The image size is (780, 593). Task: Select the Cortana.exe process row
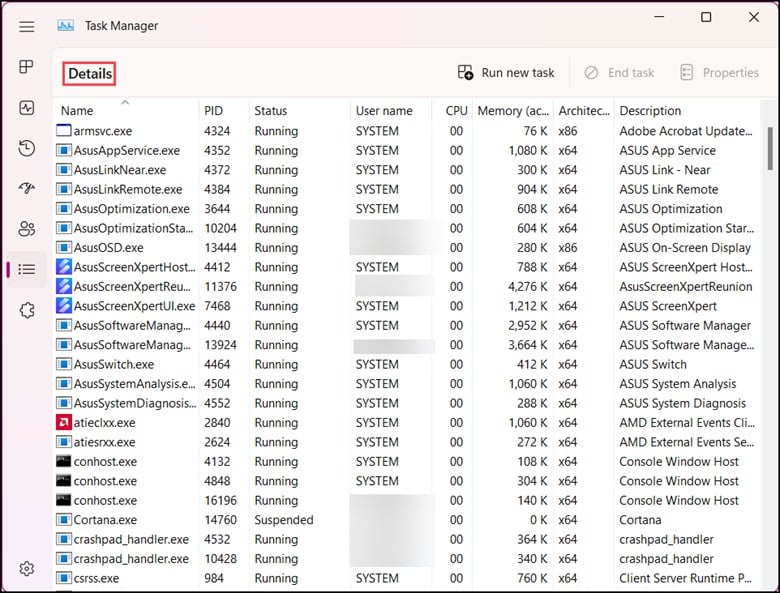tap(105, 520)
